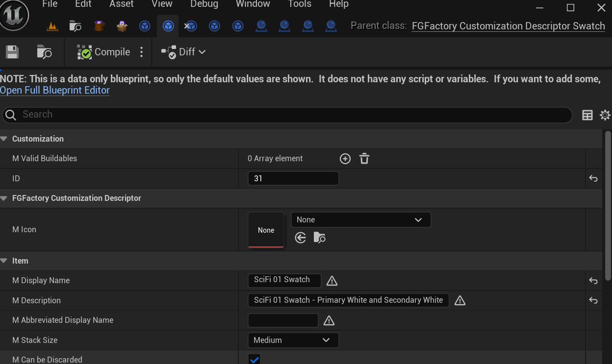Viewport: 612px width, 364px height.
Task: Open the M Icon None asset dropdown
Action: coord(361,219)
